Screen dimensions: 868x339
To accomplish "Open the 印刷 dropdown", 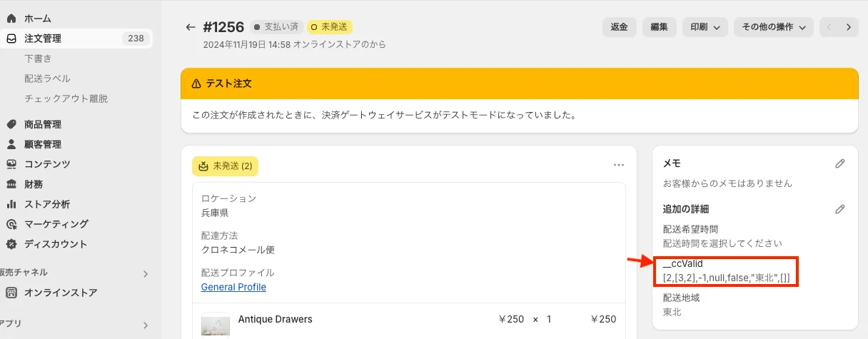I will coord(705,27).
